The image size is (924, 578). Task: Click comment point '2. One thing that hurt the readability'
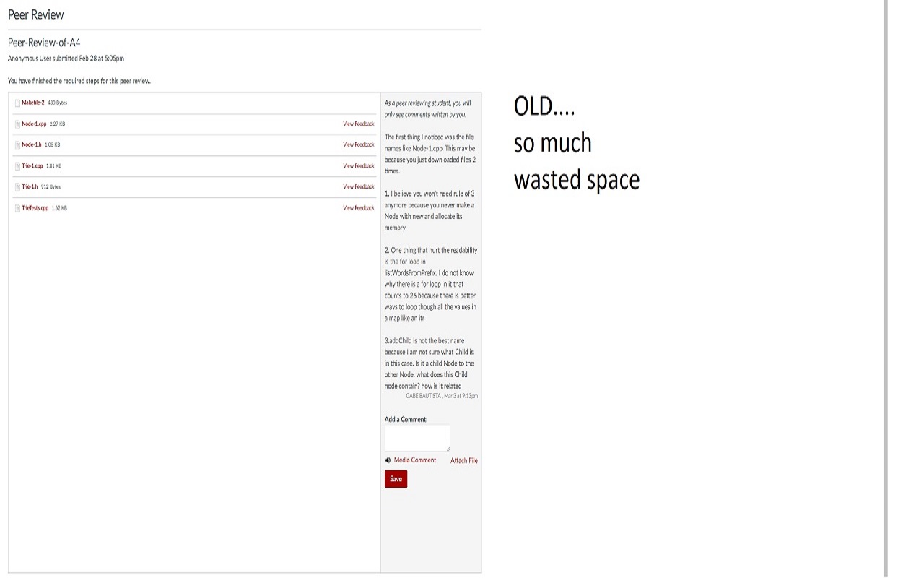[431, 284]
